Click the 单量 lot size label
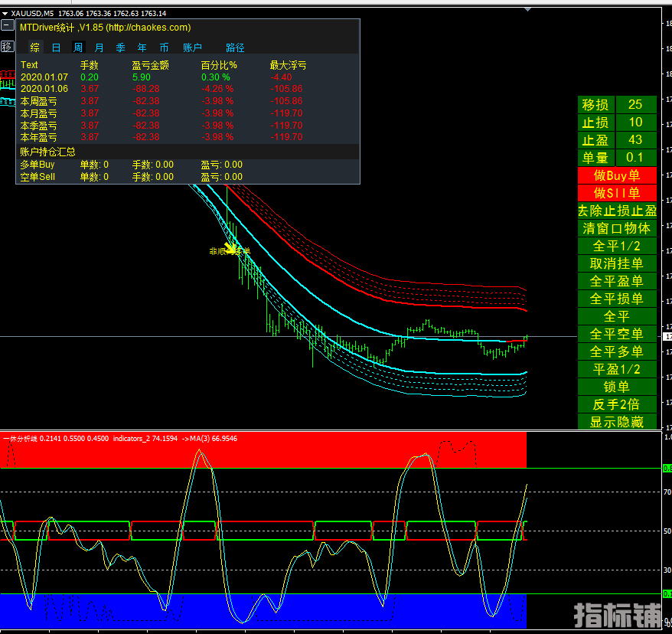The image size is (672, 634). 595,158
